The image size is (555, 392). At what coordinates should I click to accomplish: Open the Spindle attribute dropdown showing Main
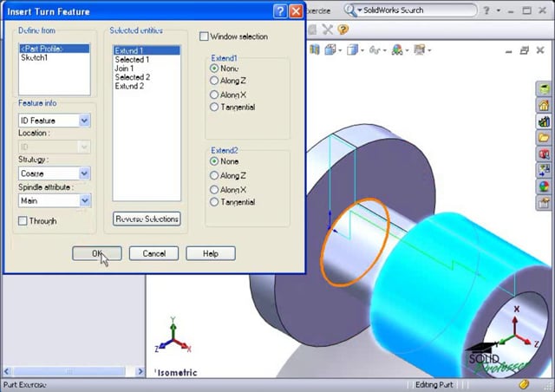(x=84, y=201)
